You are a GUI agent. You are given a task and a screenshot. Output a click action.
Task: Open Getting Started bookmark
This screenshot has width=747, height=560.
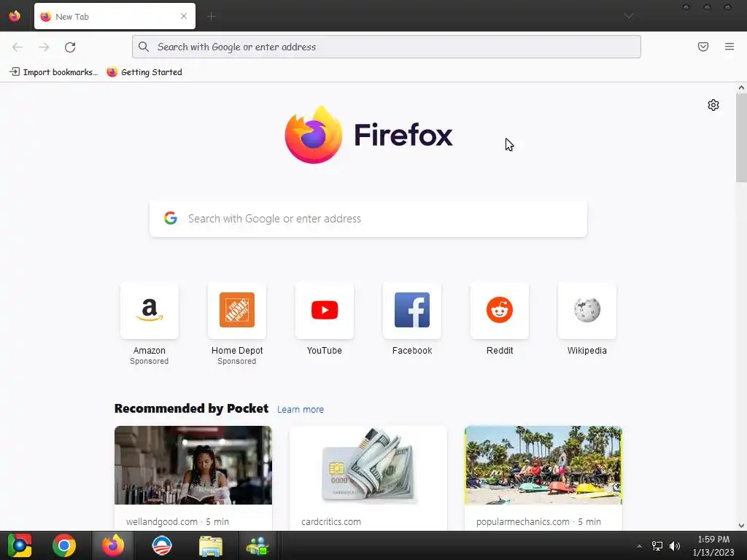coord(144,72)
